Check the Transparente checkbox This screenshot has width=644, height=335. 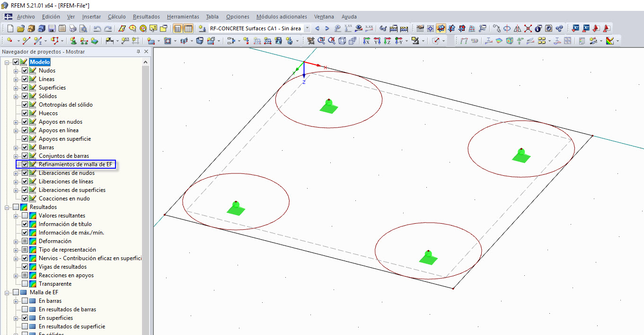coord(25,284)
